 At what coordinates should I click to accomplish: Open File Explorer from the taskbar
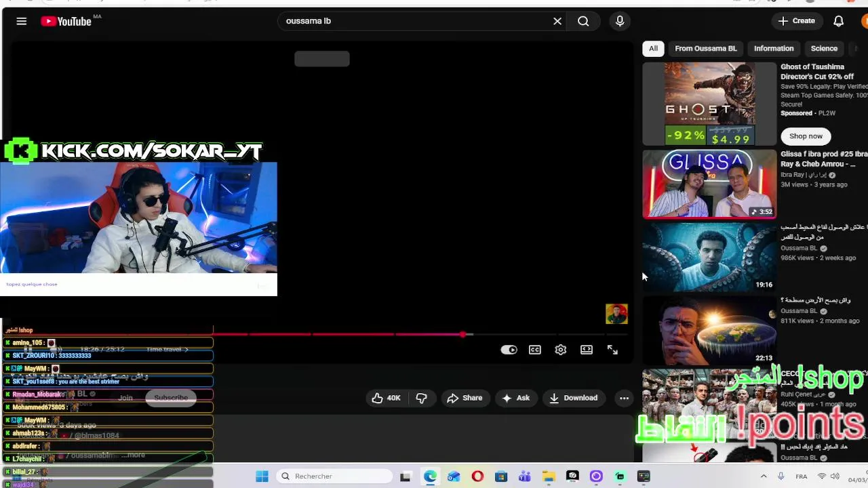[549, 476]
